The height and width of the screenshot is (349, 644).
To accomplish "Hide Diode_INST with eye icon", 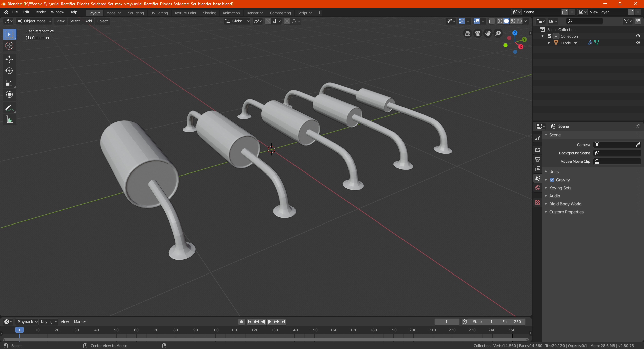I will (638, 43).
